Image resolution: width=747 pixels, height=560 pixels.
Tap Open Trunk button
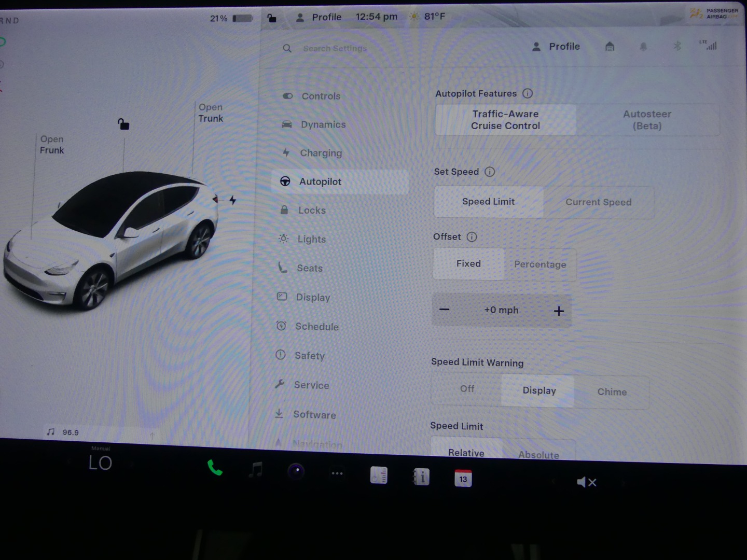(x=211, y=113)
